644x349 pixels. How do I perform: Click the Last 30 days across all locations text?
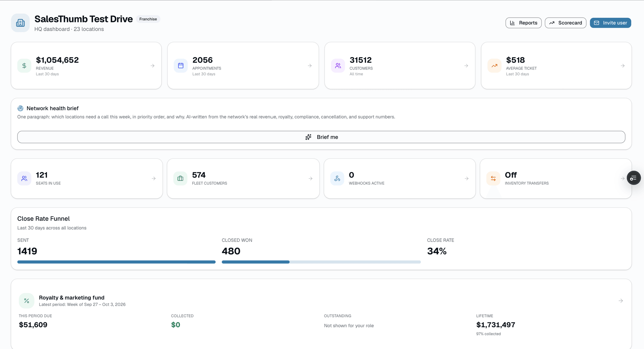(x=52, y=228)
